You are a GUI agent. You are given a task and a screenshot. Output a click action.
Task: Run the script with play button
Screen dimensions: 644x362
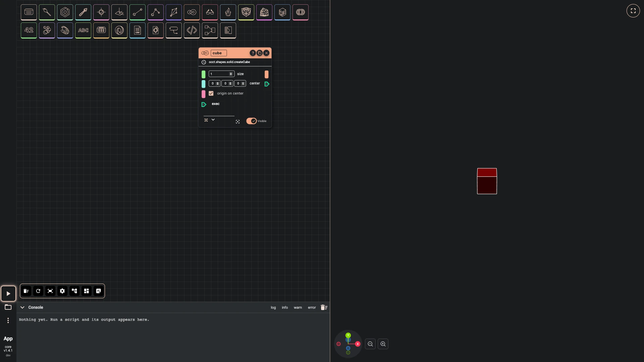8,294
